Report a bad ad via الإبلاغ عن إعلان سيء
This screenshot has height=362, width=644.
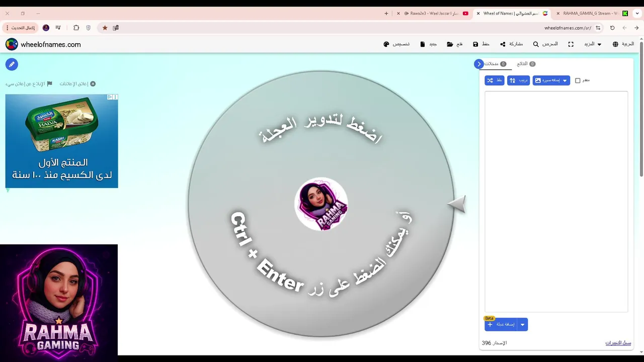(29, 84)
